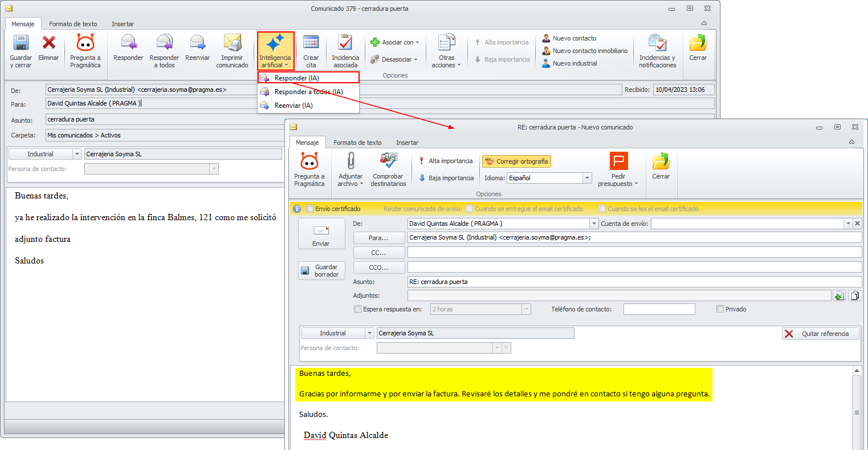Open the Otras acciones dropdown

(x=446, y=51)
